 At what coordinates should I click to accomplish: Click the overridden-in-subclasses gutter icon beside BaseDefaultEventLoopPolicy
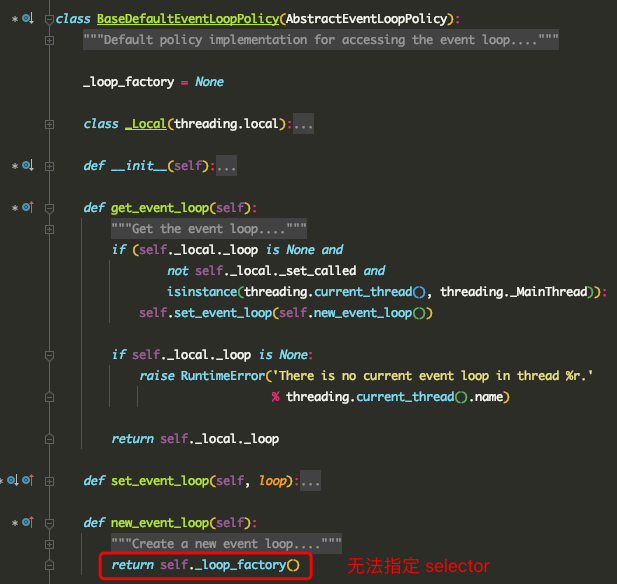pos(28,18)
